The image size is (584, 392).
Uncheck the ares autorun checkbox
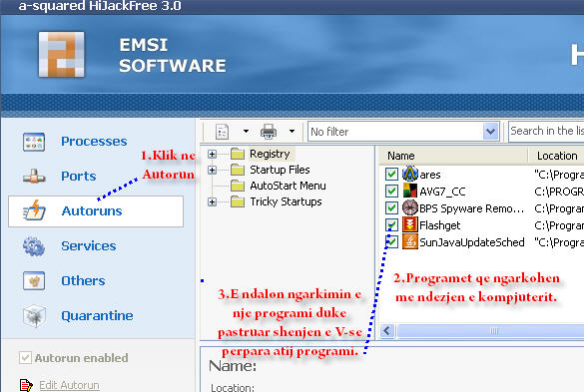click(391, 174)
